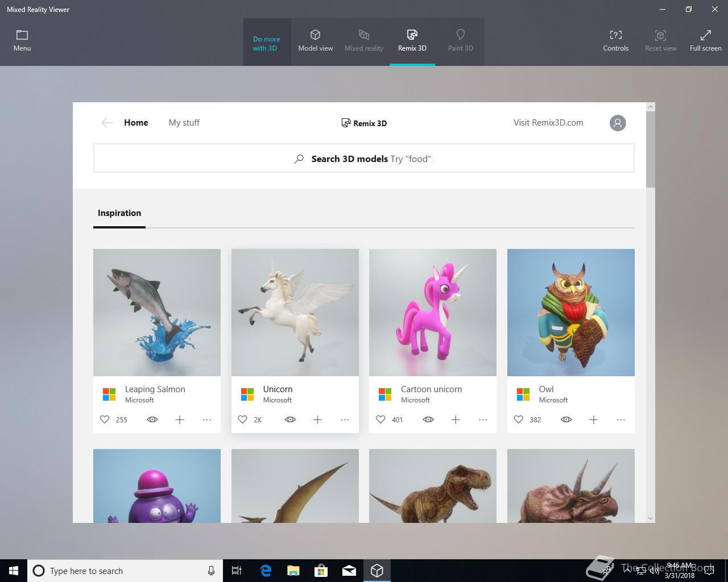
Task: Like the Unicorn model
Action: [x=243, y=419]
